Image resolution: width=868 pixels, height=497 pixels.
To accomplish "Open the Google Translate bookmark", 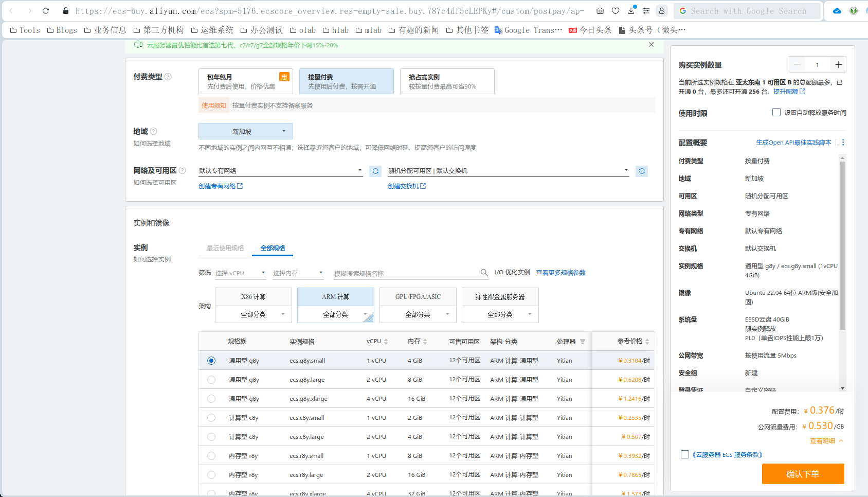I will pyautogui.click(x=528, y=30).
